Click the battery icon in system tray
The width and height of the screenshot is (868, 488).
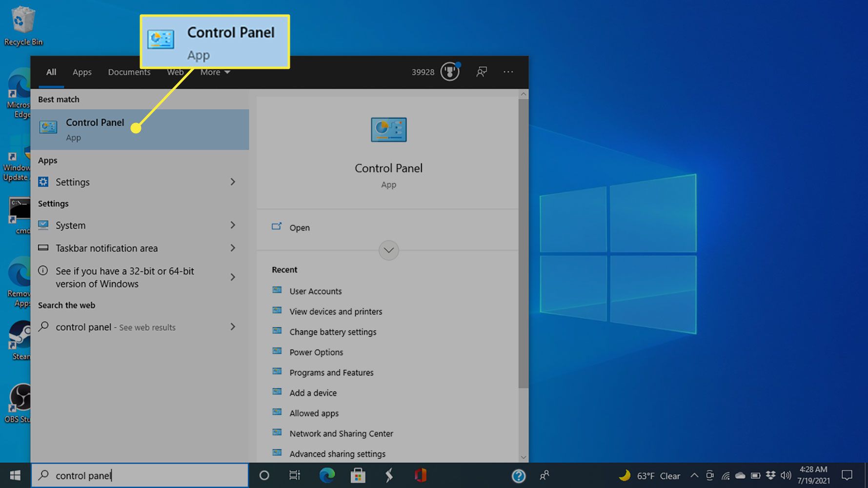(756, 475)
